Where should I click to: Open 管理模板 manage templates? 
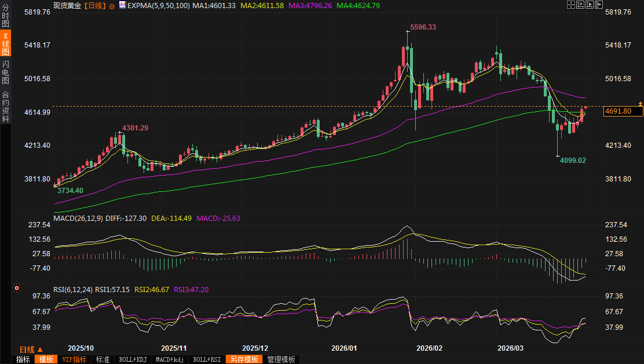(x=281, y=359)
